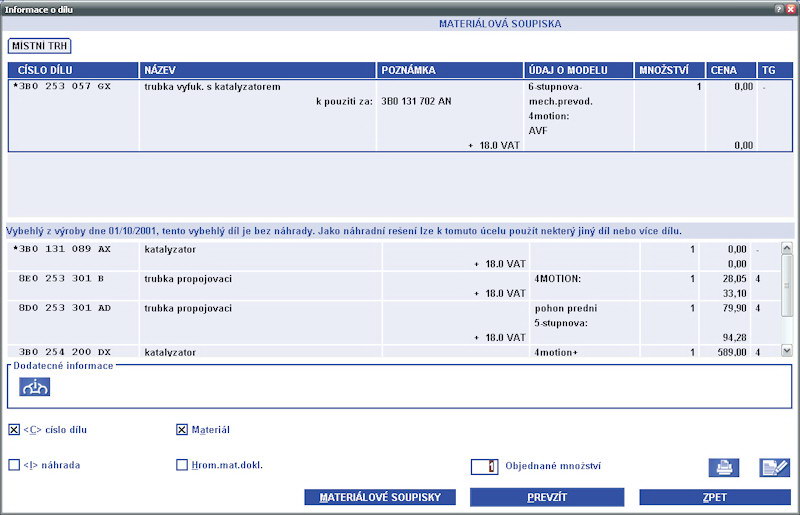Enable the 'náhrada' checkbox

pos(14,465)
